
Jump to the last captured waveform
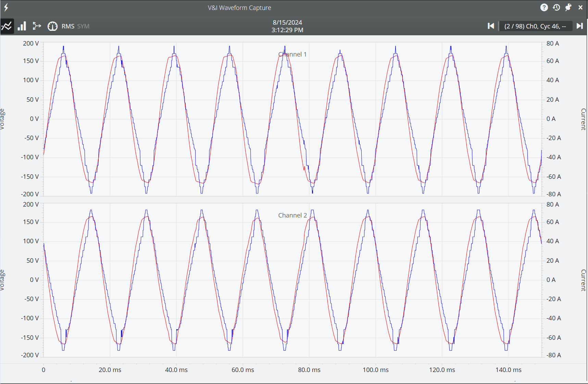coord(579,26)
